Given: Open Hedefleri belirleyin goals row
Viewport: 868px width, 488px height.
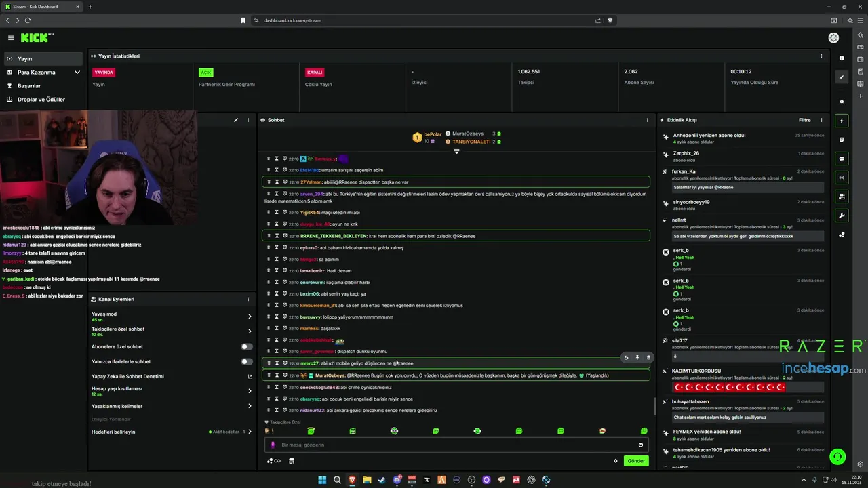Looking at the screenshot, I should tap(172, 432).
